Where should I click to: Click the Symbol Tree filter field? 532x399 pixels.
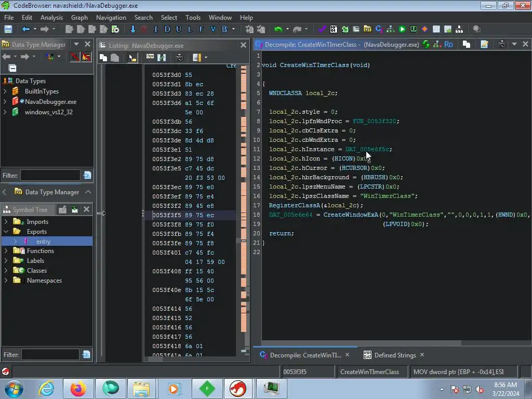pos(50,354)
